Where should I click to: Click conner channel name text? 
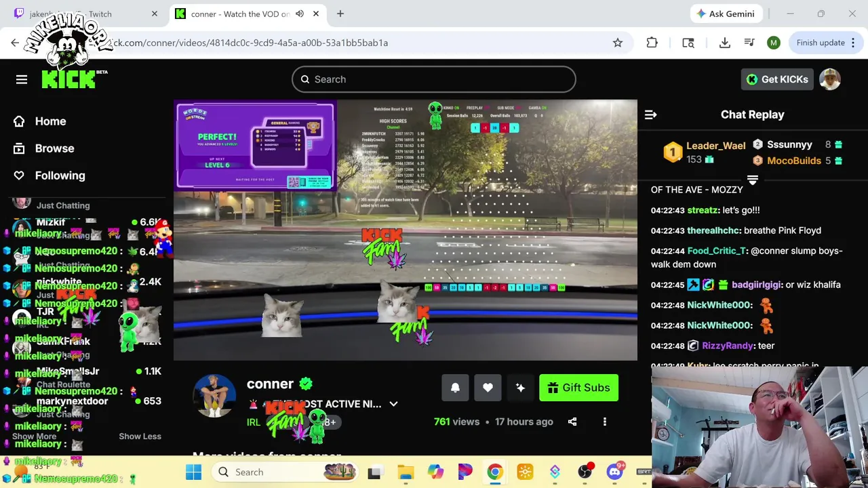270,384
